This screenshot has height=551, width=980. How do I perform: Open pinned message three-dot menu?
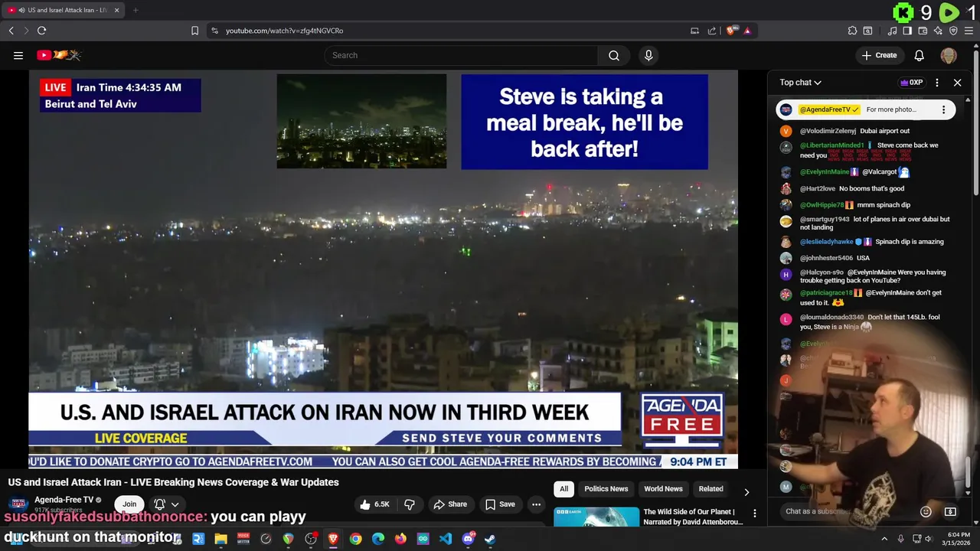pos(943,109)
